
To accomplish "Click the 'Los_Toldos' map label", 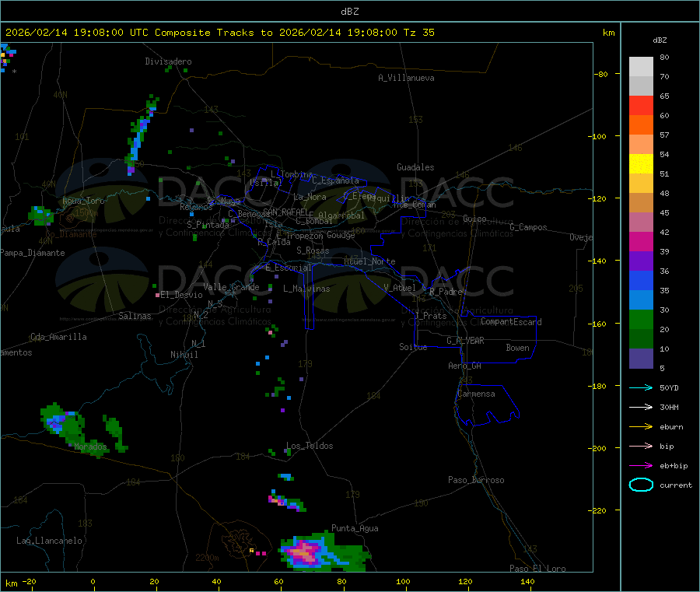I will 310,446.
